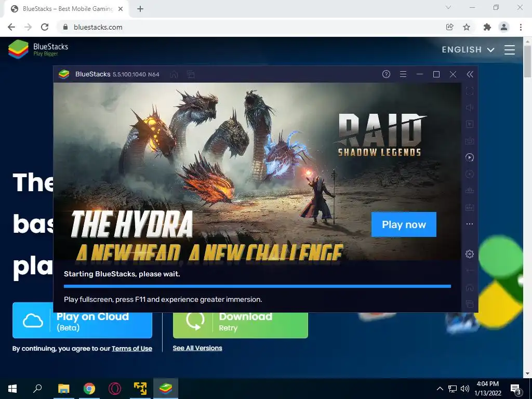Open the BlueStacks help question-mark icon
This screenshot has width=532, height=399.
point(386,74)
